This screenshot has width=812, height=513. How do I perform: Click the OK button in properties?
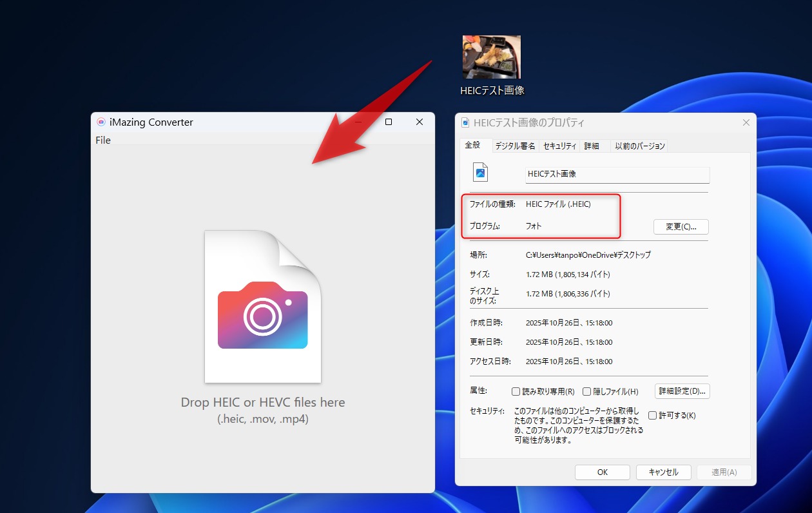602,472
